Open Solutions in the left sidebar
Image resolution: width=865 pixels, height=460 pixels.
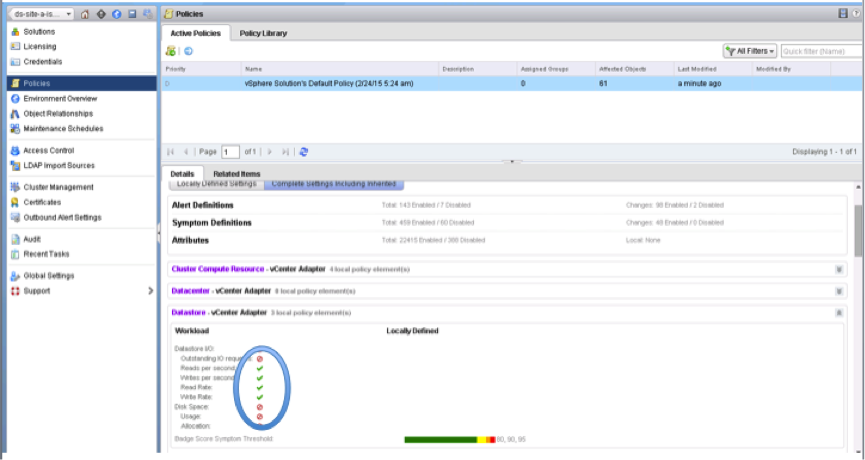point(39,32)
